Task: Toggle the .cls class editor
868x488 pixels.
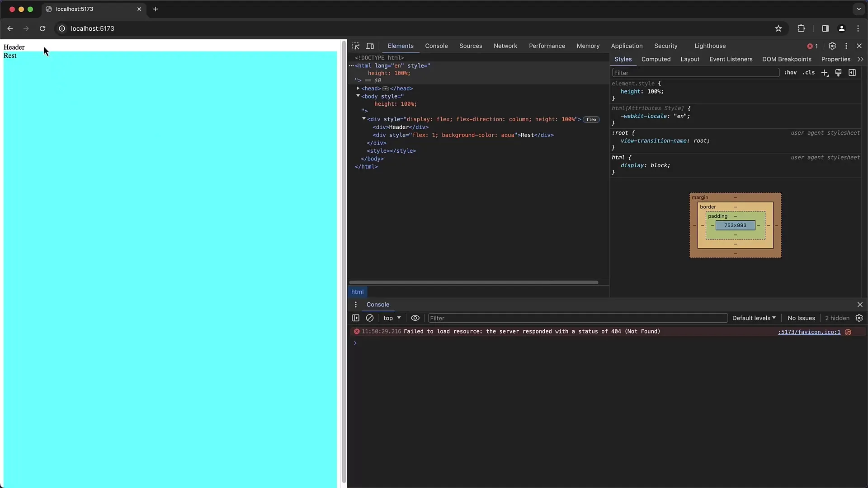Action: [x=808, y=72]
